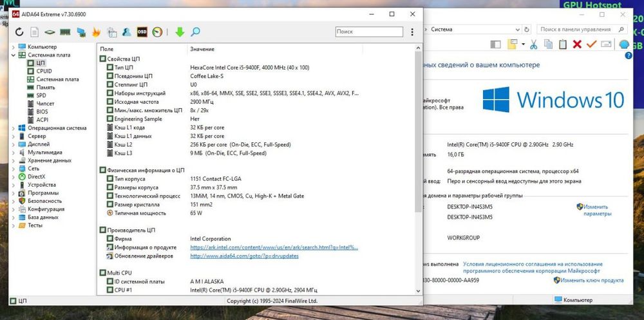Select Чипсет in the tree
This screenshot has height=320, width=644.
(x=45, y=104)
